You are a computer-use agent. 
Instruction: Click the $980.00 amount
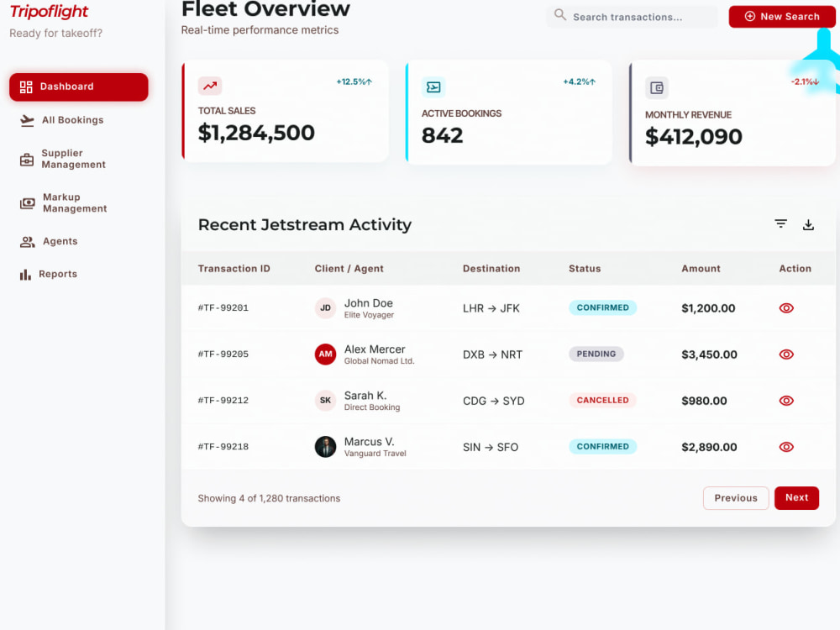click(x=704, y=401)
